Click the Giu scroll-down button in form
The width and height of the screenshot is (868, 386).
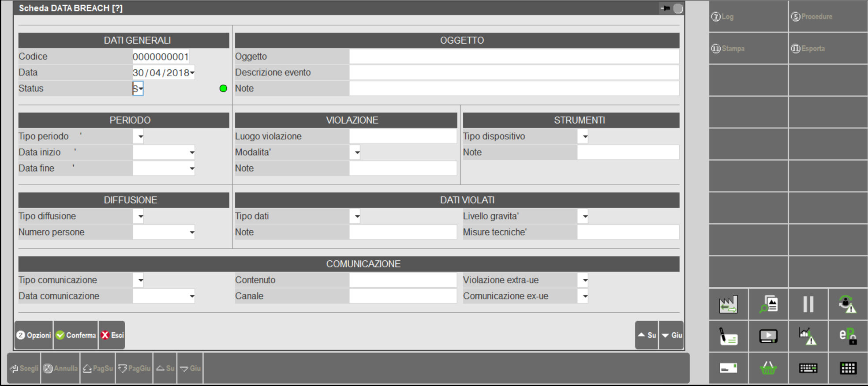click(671, 335)
